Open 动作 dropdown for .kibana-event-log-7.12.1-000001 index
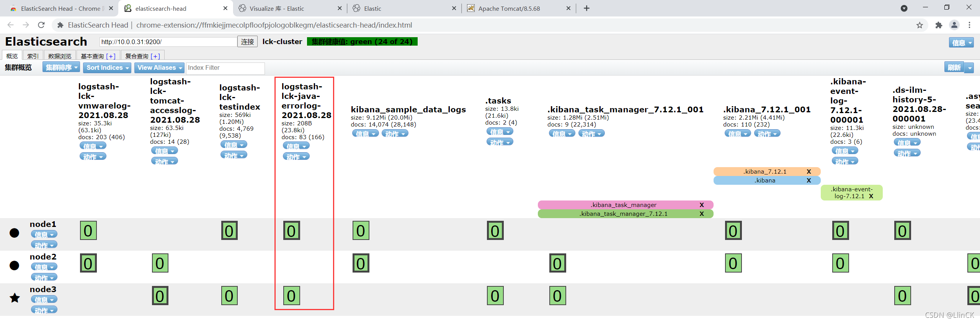This screenshot has width=980, height=322. click(x=845, y=161)
